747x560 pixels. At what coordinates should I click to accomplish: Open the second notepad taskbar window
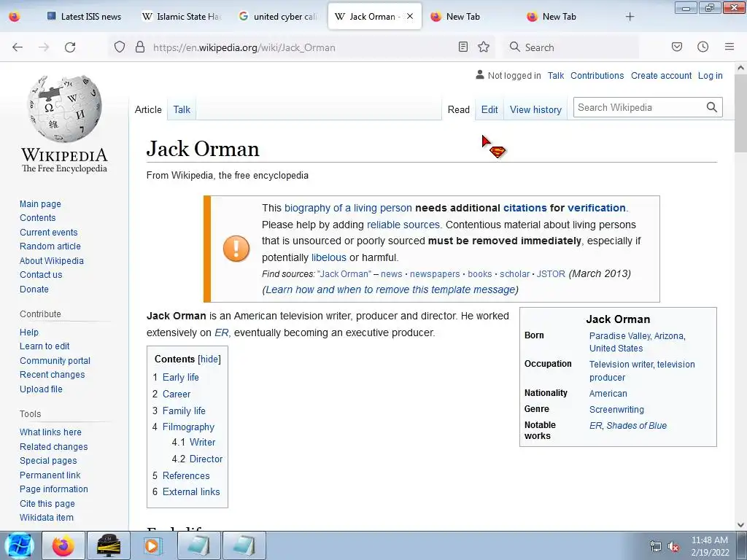(244, 545)
